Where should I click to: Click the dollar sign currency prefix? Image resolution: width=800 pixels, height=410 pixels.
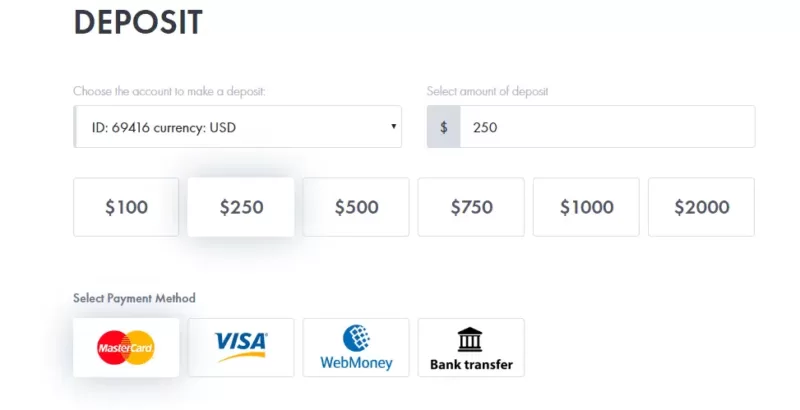444,128
